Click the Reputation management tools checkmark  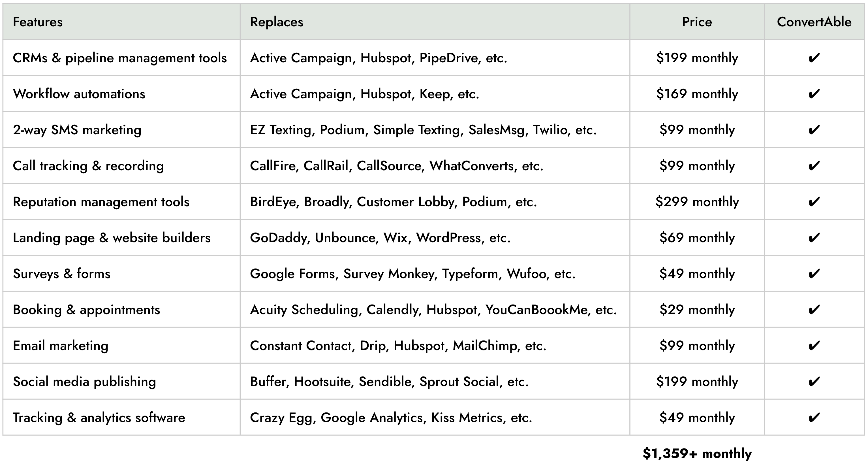[814, 202]
